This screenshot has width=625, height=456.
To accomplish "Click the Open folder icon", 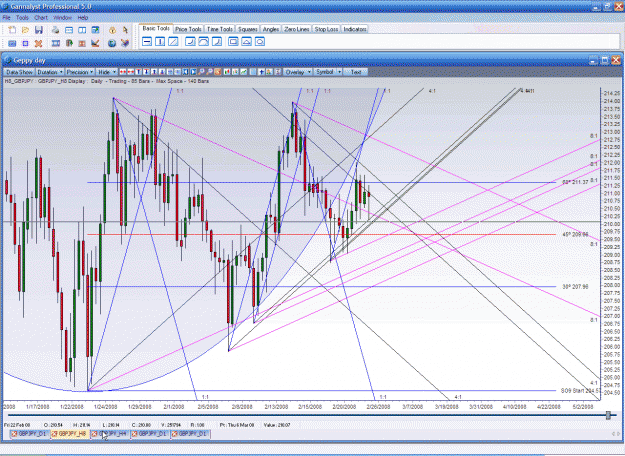I will pyautogui.click(x=25, y=30).
